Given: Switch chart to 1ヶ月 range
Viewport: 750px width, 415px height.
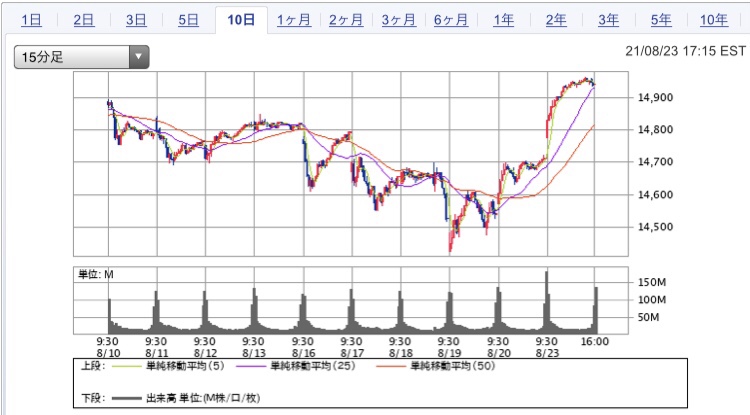Looking at the screenshot, I should (294, 20).
